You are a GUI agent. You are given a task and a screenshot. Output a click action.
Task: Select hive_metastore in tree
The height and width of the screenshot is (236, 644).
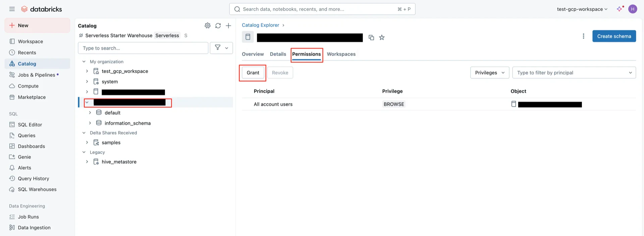click(x=119, y=162)
